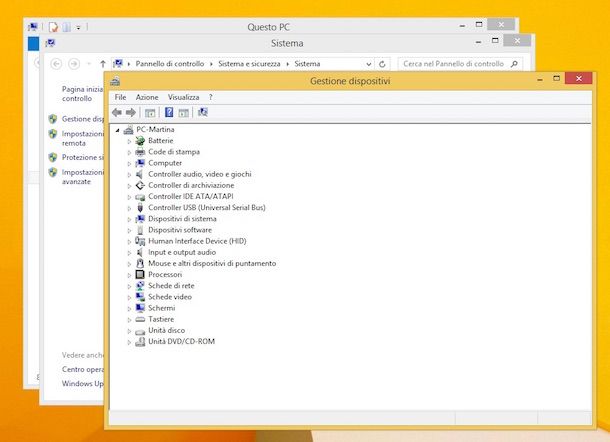Click Pannello di controllo in Sistema breadcrumb
This screenshot has width=610, height=442.
(x=170, y=64)
